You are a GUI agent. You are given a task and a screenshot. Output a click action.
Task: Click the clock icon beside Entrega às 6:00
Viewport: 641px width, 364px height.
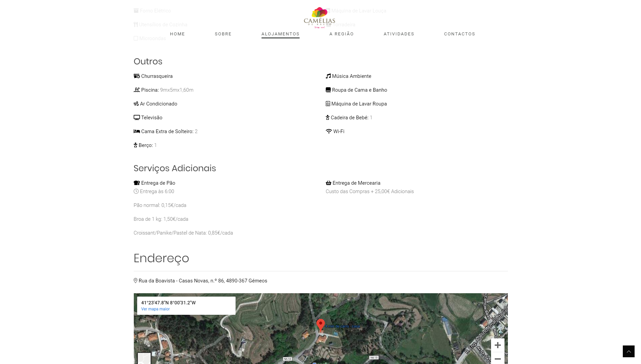(136, 191)
